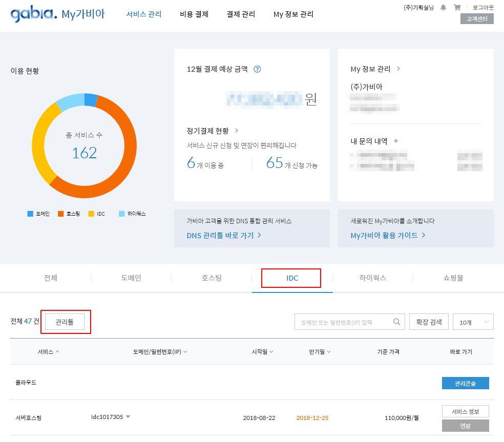Click the 전체 47 건 count text
The image size is (504, 442).
pos(25,321)
